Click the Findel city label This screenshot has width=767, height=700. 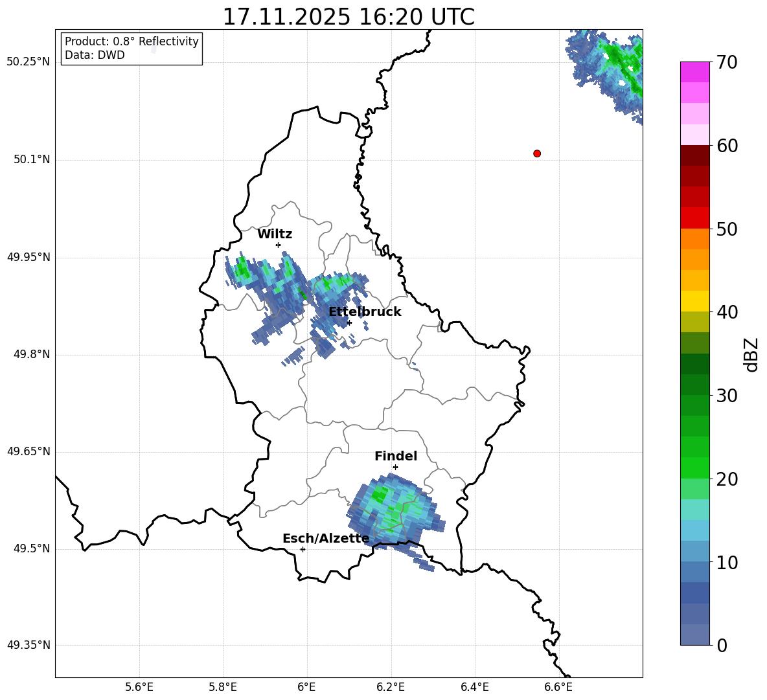click(396, 456)
